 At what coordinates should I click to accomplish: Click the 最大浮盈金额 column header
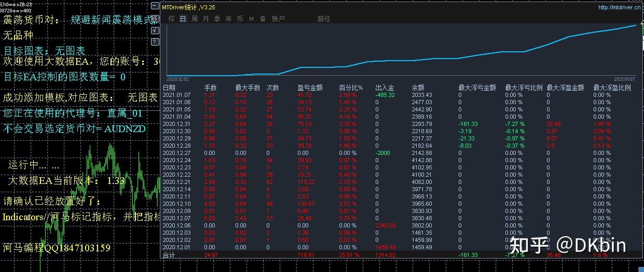(x=565, y=88)
